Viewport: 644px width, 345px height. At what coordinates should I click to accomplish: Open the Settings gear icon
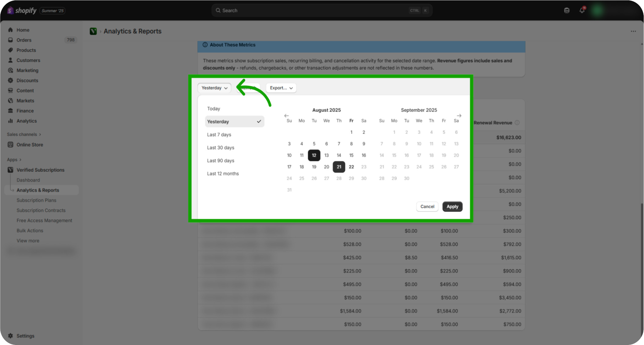pyautogui.click(x=10, y=336)
